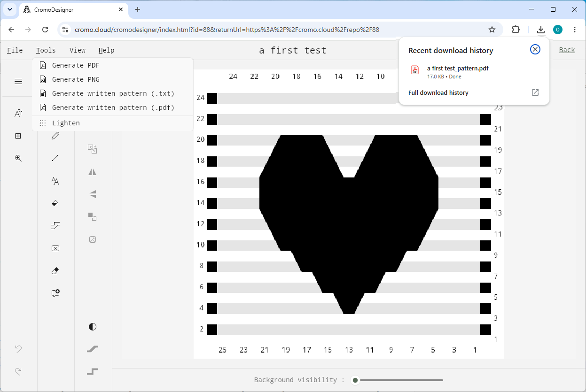586x392 pixels.
Task: Click the browser Downloads icon
Action: (x=541, y=30)
